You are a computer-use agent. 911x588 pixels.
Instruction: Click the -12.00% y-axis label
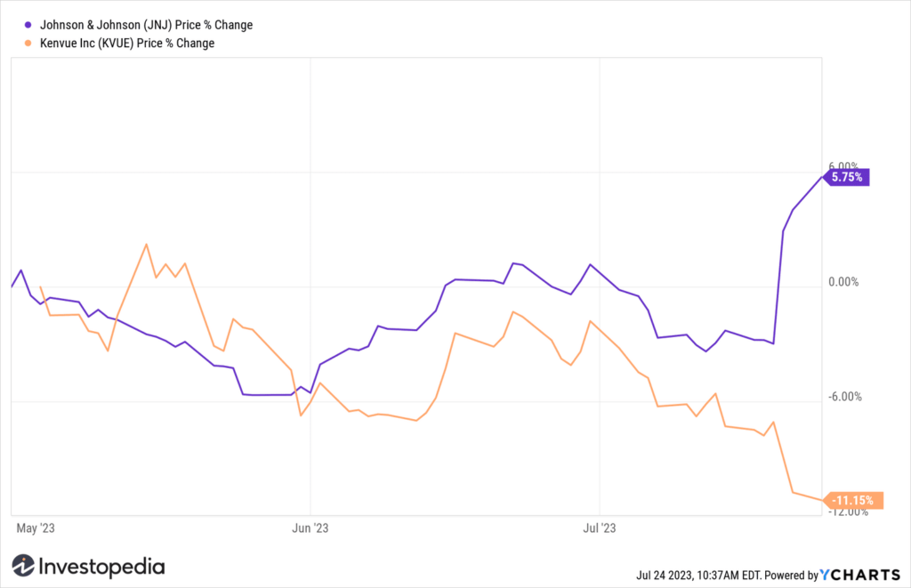[x=848, y=511]
